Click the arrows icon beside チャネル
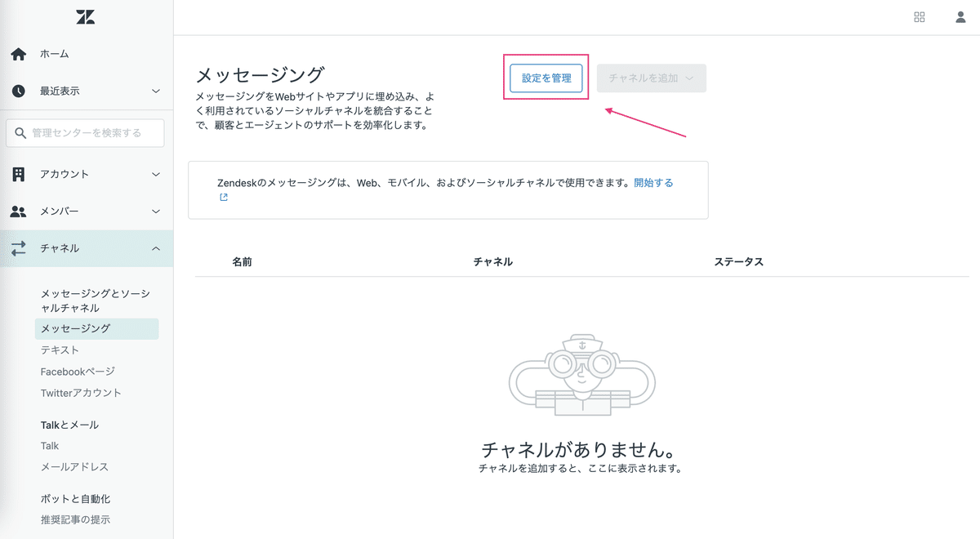This screenshot has height=539, width=980. pos(18,248)
